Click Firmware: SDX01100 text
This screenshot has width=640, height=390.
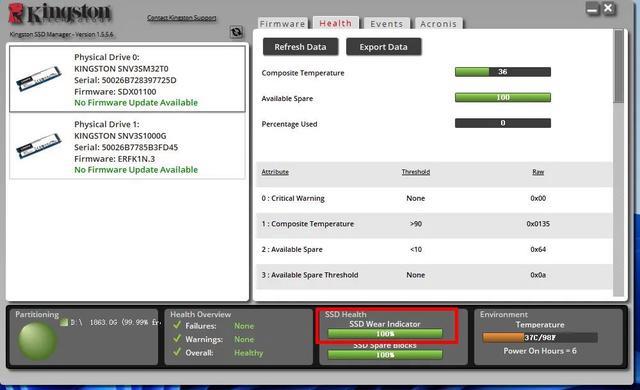tap(115, 92)
